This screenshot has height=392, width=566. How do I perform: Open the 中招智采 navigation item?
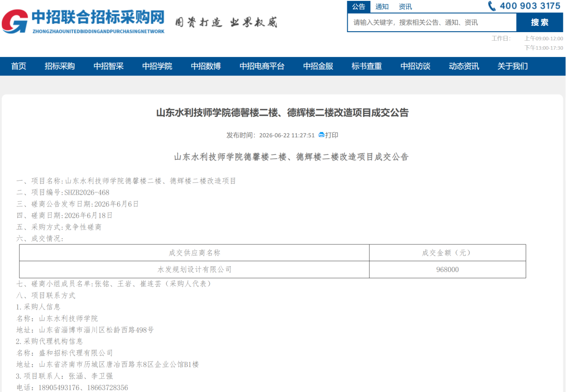pyautogui.click(x=109, y=66)
